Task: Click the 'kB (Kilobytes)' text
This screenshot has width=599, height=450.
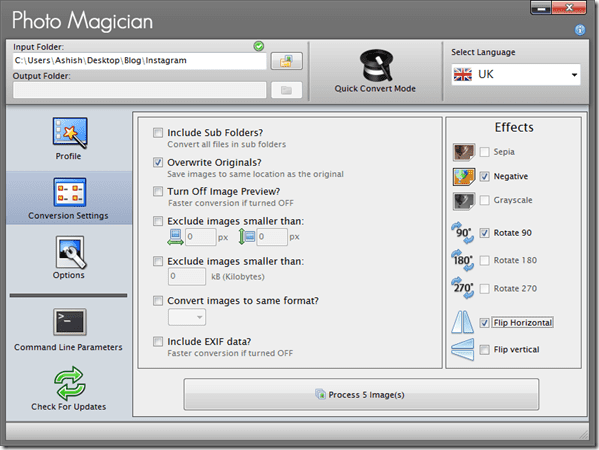Action: (x=238, y=277)
